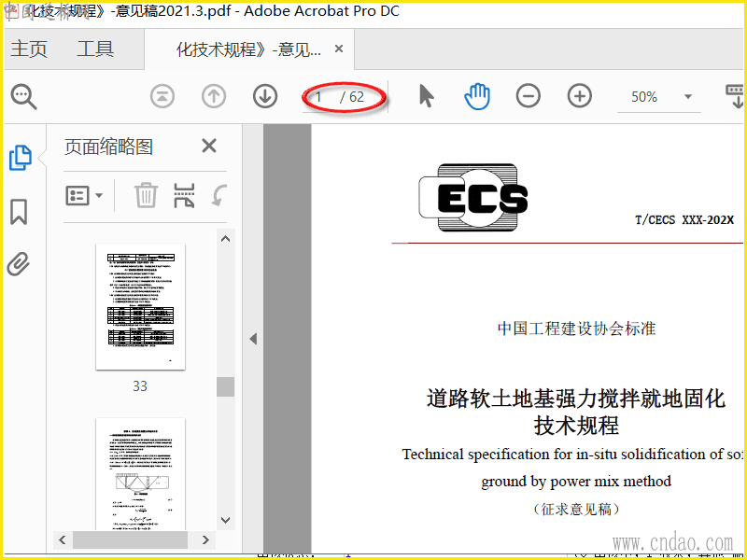Open thumbnail options menu dropdown
This screenshot has width=747, height=560.
point(84,195)
